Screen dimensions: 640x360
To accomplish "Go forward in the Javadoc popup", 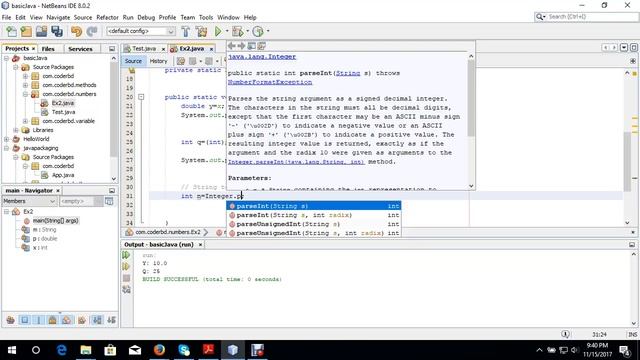I will click(241, 46).
